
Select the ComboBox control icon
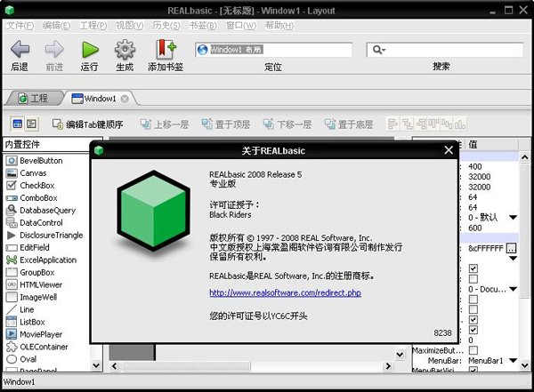12,198
